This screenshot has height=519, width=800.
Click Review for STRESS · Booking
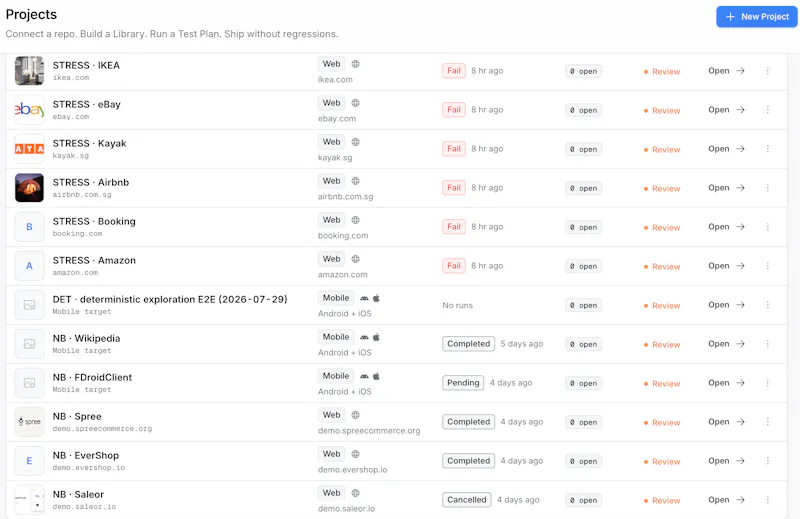(662, 228)
